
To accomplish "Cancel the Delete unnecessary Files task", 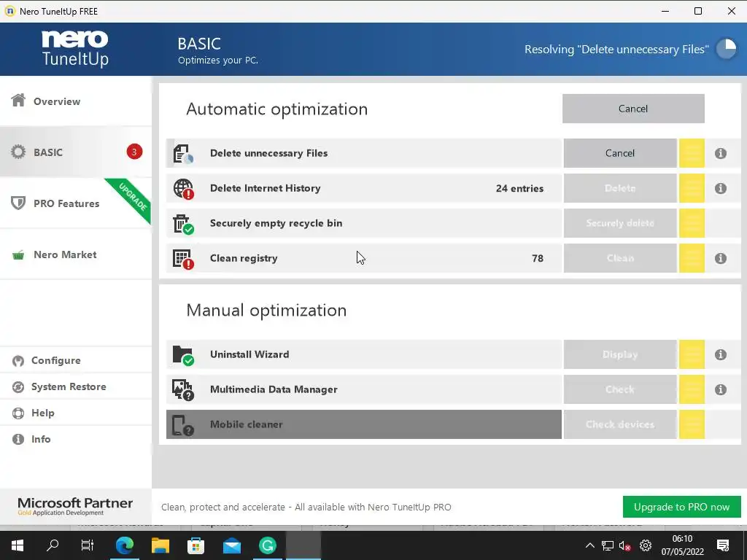I will pyautogui.click(x=620, y=153).
